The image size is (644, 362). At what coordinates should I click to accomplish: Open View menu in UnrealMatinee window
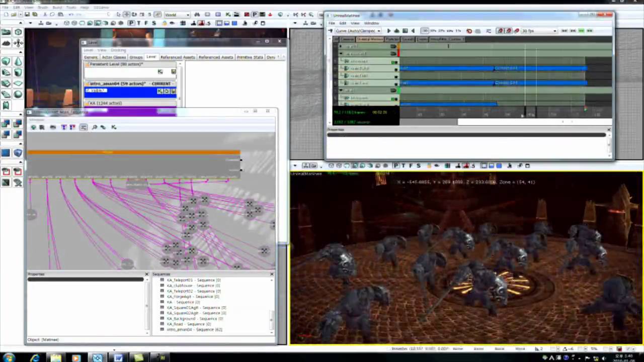(x=355, y=23)
